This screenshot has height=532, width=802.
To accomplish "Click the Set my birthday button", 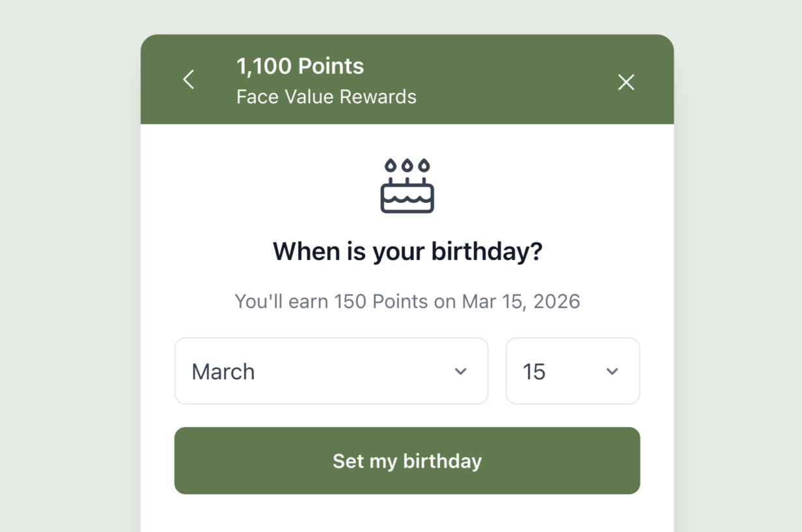I will (x=407, y=460).
